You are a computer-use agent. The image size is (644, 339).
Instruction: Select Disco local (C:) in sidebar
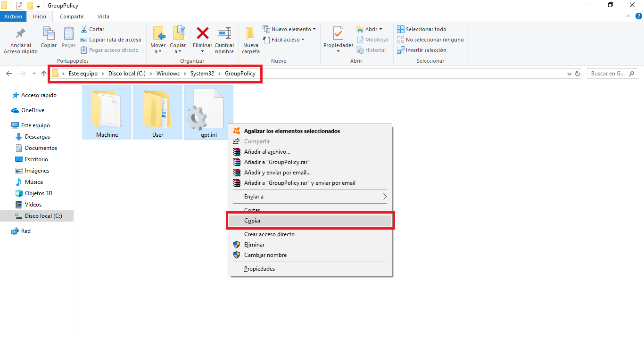[x=37, y=216]
